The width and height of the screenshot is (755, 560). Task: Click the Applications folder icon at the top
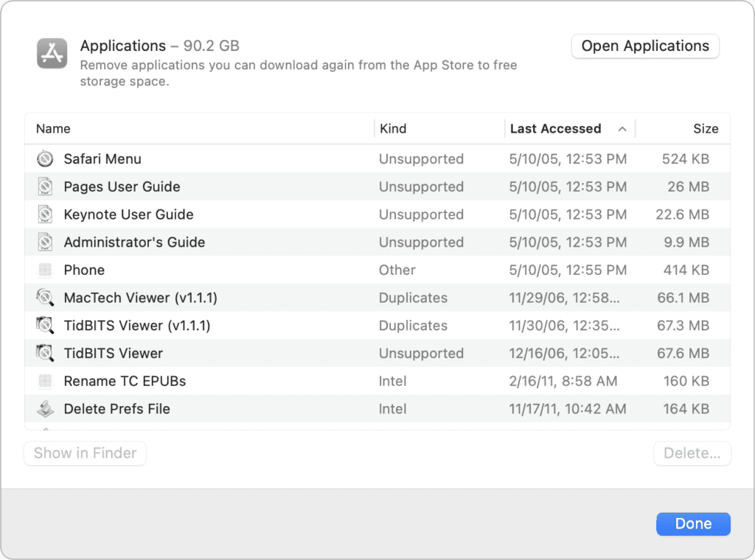tap(52, 53)
